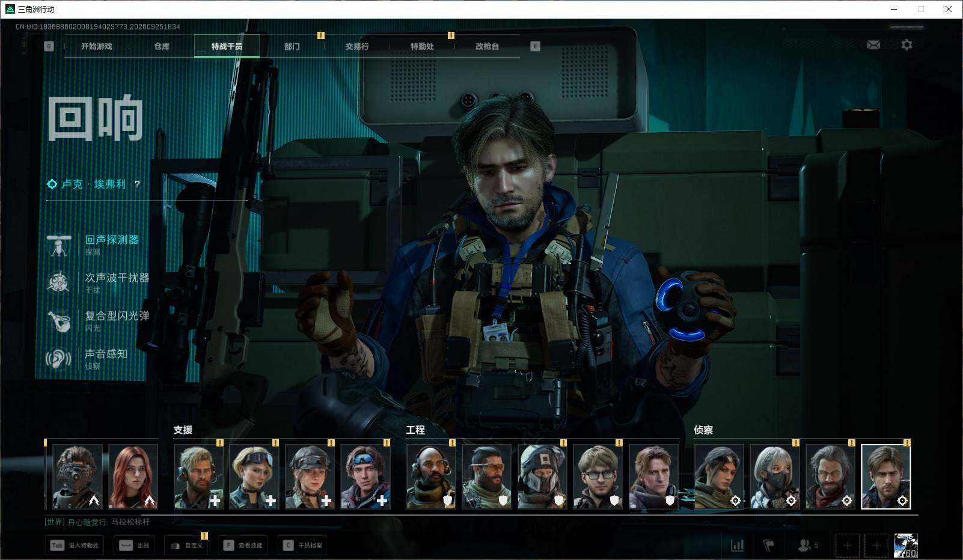The height and width of the screenshot is (560, 963).
Task: Click the left empty squad slot plus
Action: pyautogui.click(x=847, y=546)
